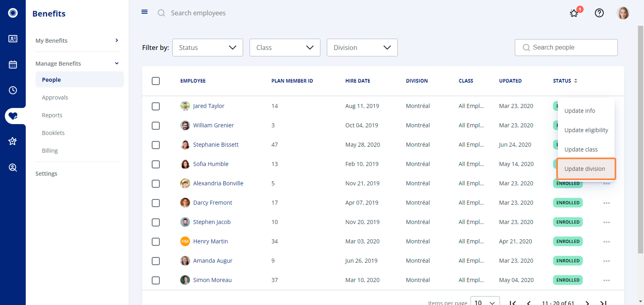Image resolution: width=644 pixels, height=305 pixels.
Task: Open the Class filter dropdown
Action: (x=285, y=48)
